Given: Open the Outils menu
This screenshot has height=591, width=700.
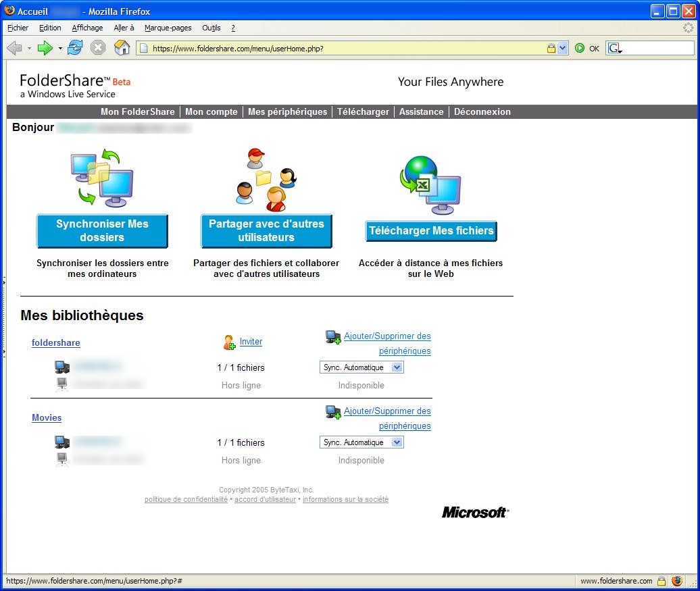Looking at the screenshot, I should [211, 28].
